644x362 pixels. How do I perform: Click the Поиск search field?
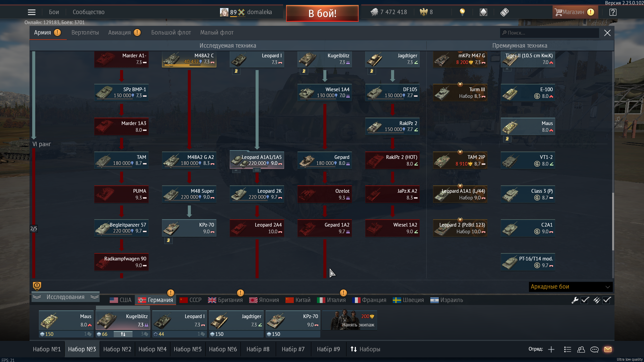pos(549,33)
